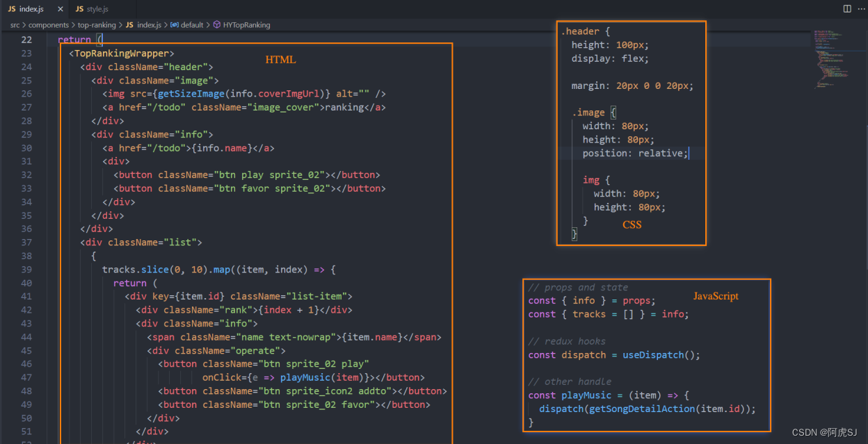Click the Split Editor Right icon
The image size is (868, 444).
pos(847,9)
